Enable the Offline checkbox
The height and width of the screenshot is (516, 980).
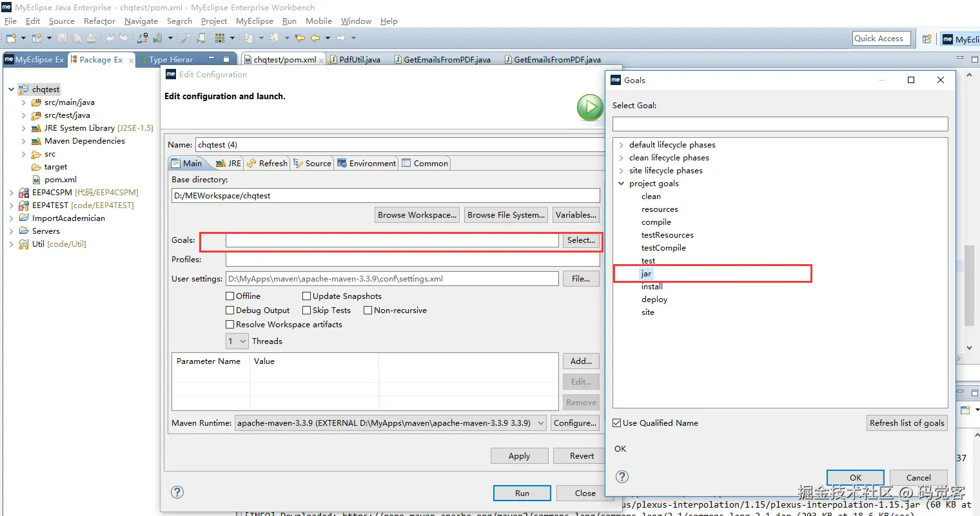tap(230, 296)
